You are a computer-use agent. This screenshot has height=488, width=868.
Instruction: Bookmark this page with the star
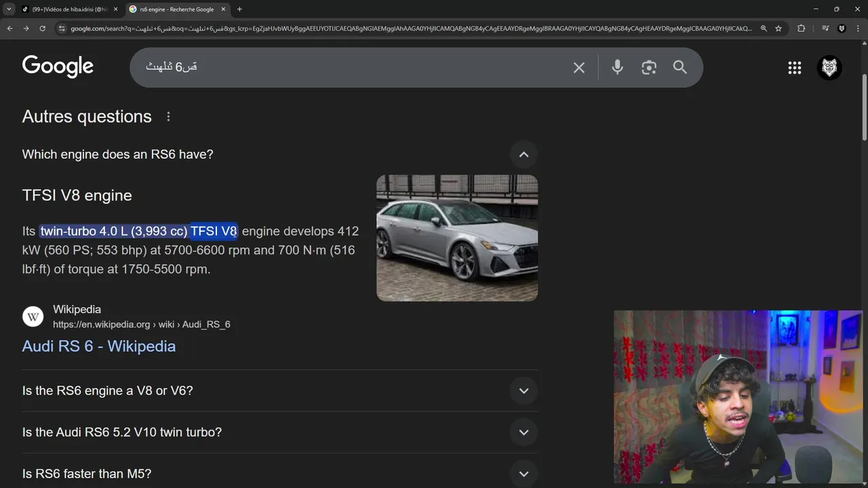778,28
